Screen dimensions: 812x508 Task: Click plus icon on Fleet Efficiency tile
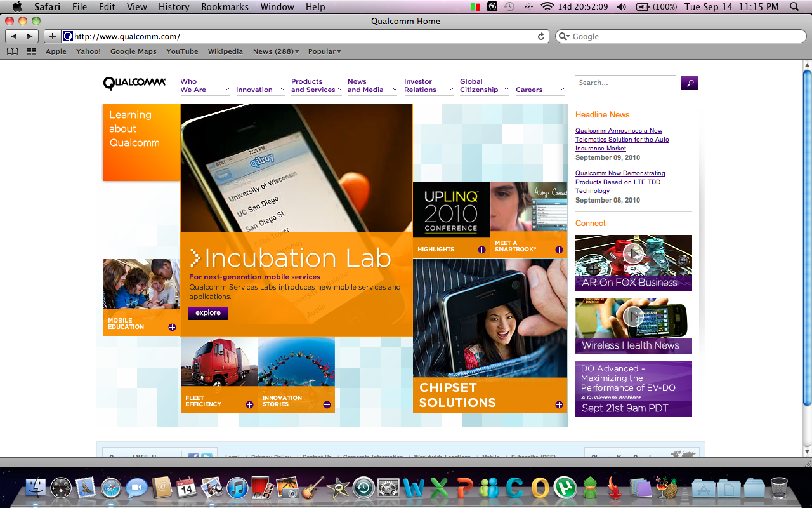pyautogui.click(x=249, y=404)
